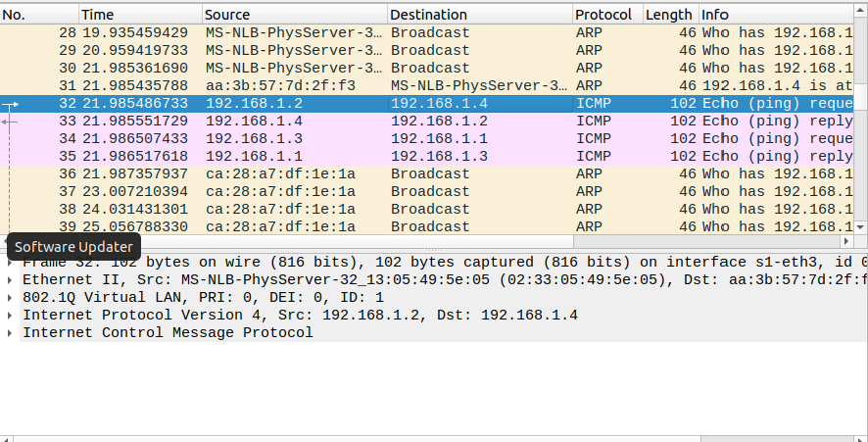Sort packets by Protocol column
This screenshot has height=442, width=868.
(x=605, y=15)
